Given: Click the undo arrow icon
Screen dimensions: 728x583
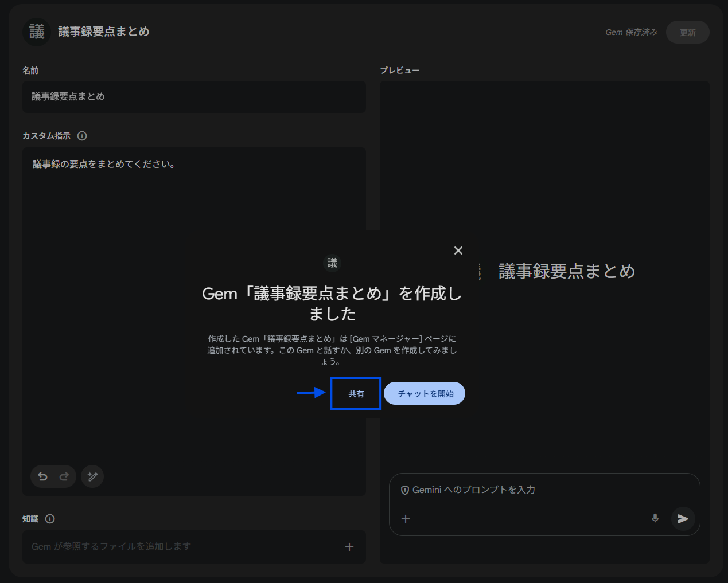Looking at the screenshot, I should tap(42, 476).
